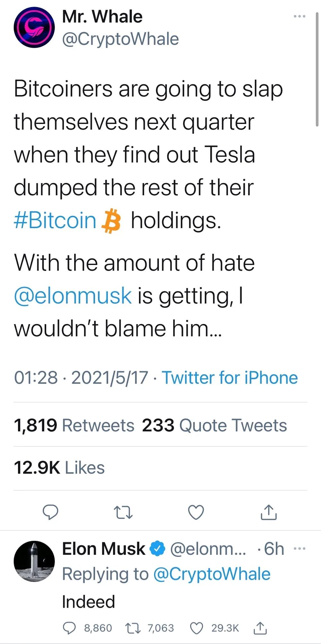
Task: View the 12.9K Likes list
Action: click(59, 468)
